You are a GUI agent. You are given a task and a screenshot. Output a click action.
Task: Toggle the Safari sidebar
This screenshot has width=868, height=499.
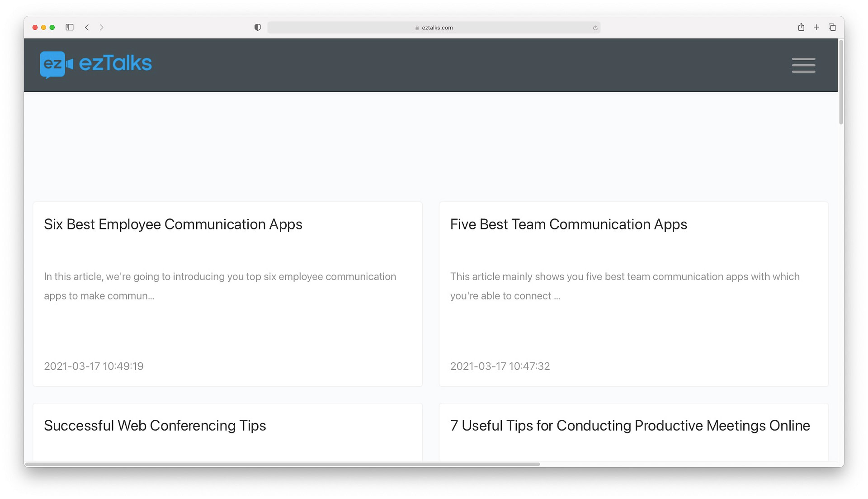[70, 28]
